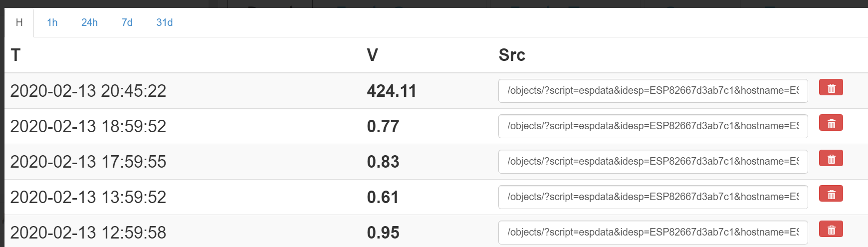Delete the 20:45:22 history record
Image resolution: width=868 pixels, height=247 pixels.
click(x=831, y=88)
